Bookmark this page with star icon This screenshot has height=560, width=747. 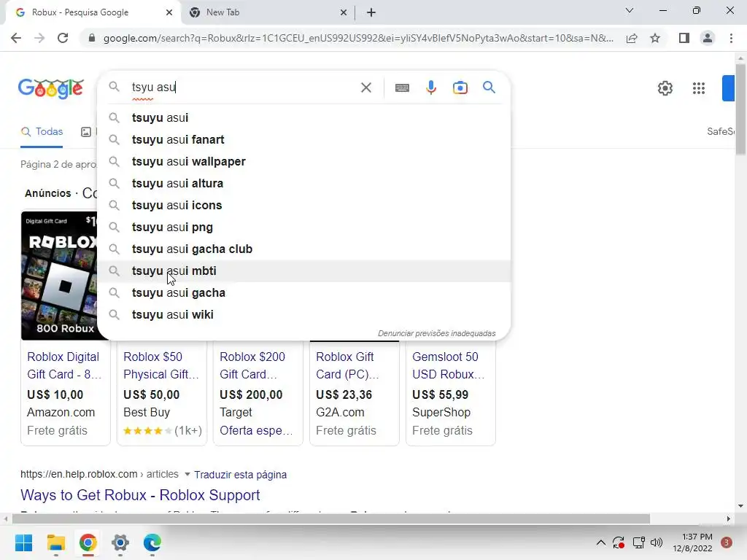pos(655,38)
